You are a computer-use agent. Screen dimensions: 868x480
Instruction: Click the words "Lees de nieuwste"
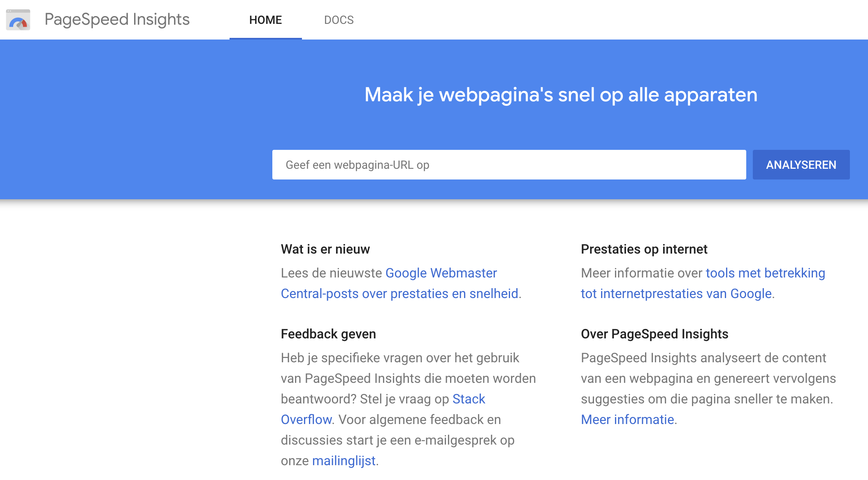(x=332, y=273)
